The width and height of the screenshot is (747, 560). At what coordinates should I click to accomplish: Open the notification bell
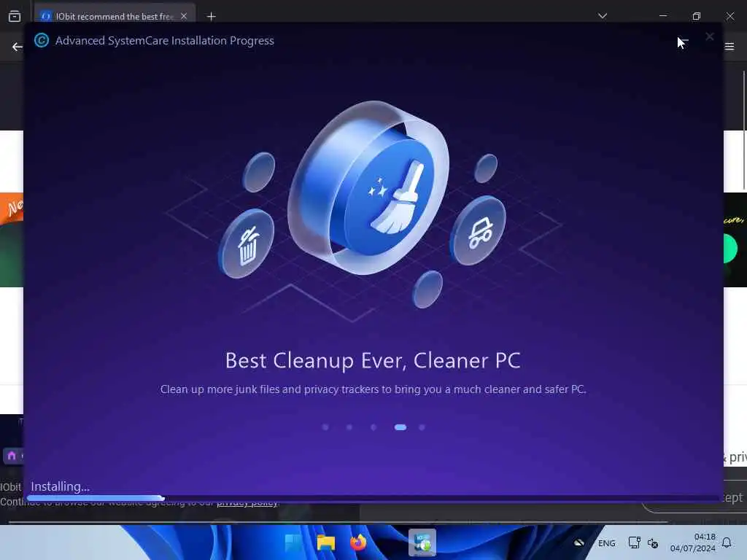coord(727,542)
